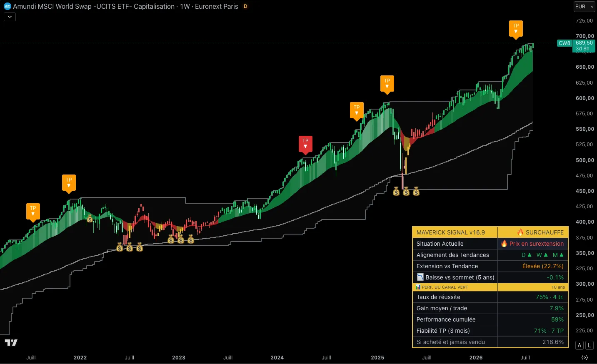The image size is (597, 364).
Task: Click the 500,00 price axis label
Action: [585, 160]
